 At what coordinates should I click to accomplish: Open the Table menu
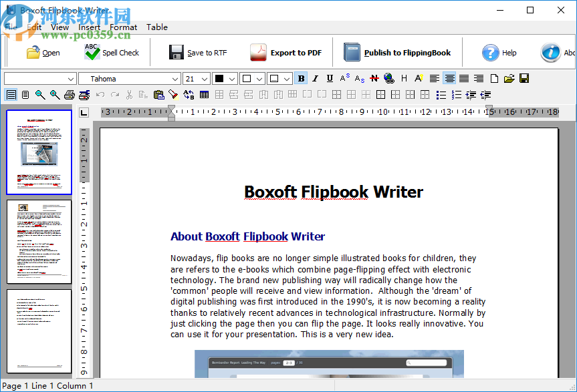coord(157,27)
